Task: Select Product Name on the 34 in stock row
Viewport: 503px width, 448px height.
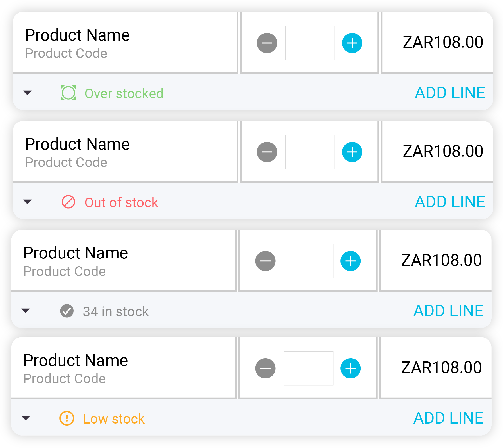Action: coord(75,252)
